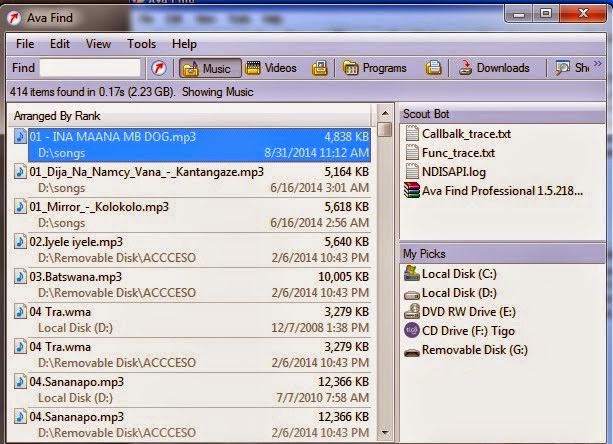Viewport: 613px width, 444px height.
Task: Click the Func_trace.txt document icon
Action: point(412,152)
